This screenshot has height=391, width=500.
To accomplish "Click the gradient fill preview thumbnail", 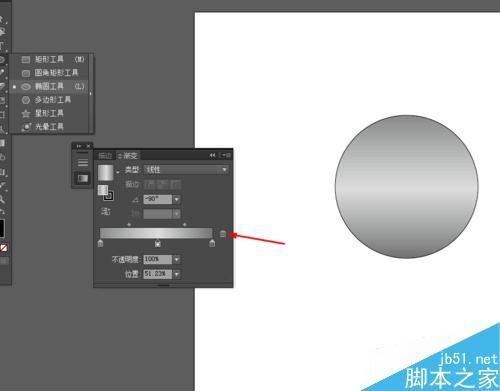I will click(x=106, y=172).
